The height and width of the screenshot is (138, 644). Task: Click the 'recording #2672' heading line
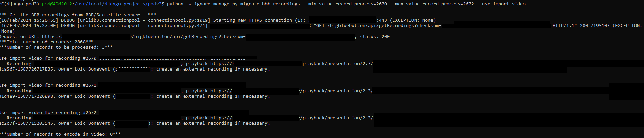coord(48,113)
